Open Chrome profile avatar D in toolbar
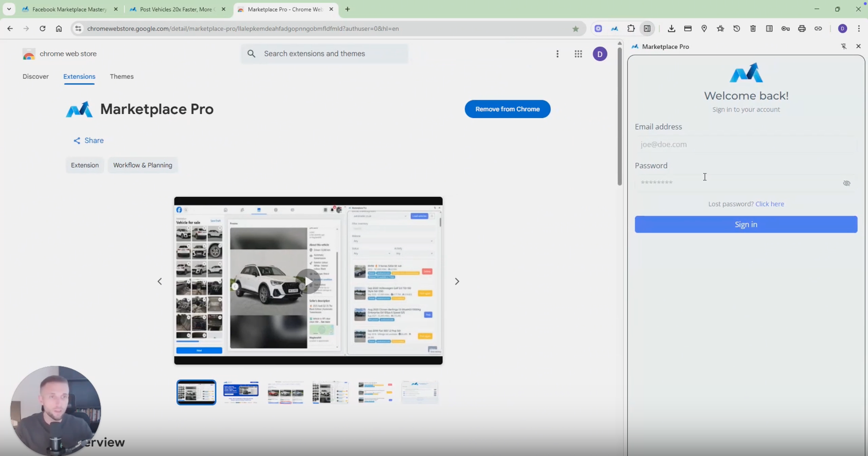 pos(843,28)
